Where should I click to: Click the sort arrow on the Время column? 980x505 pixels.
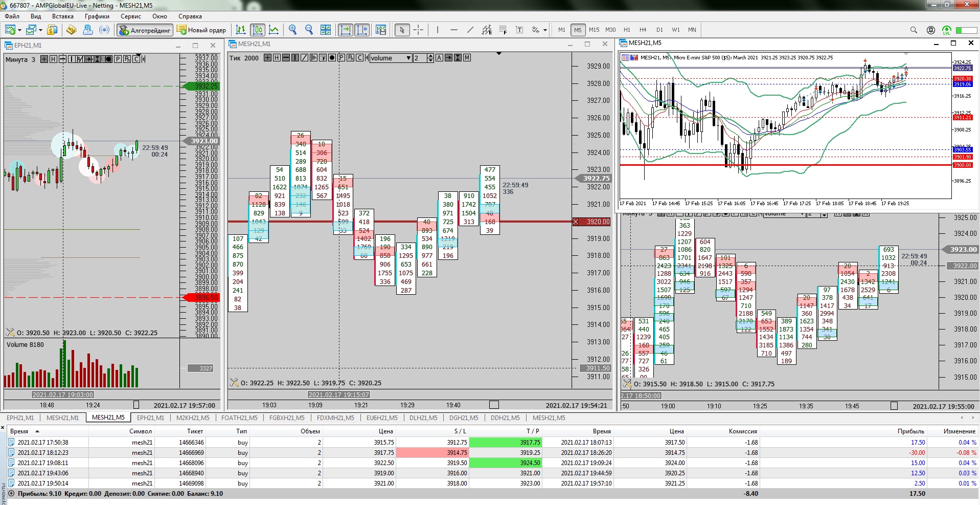tap(37, 431)
